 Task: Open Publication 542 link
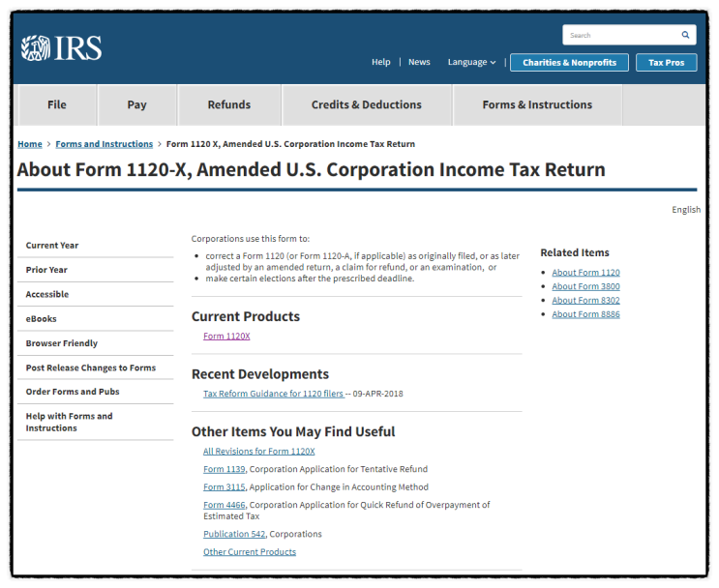234,534
